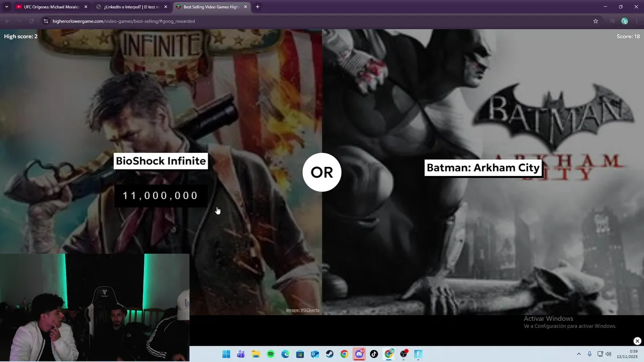Dismiss the bottom ad with X button
The width and height of the screenshot is (644, 362).
point(637,341)
